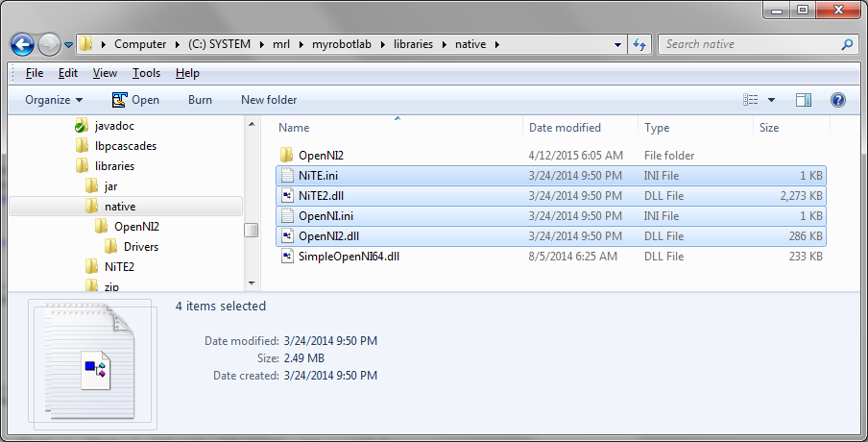This screenshot has height=442, width=868.
Task: Select (C:) SYSTEM in the address path
Action: [219, 44]
